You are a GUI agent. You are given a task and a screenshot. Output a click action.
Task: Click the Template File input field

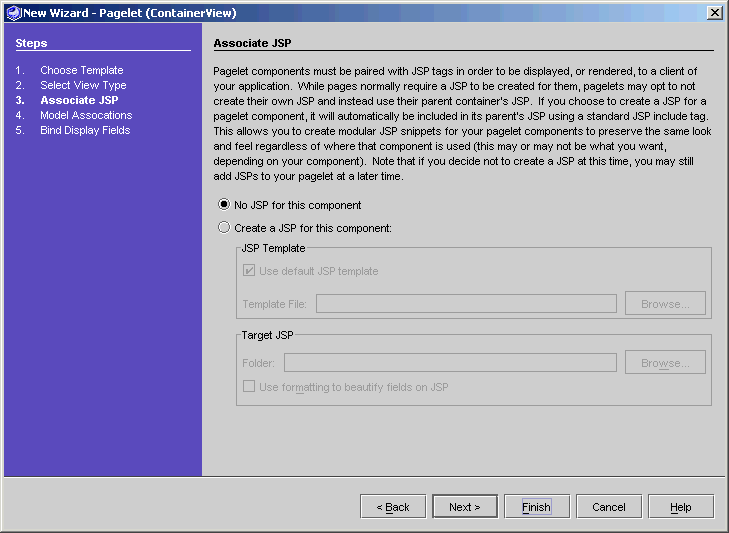[466, 304]
